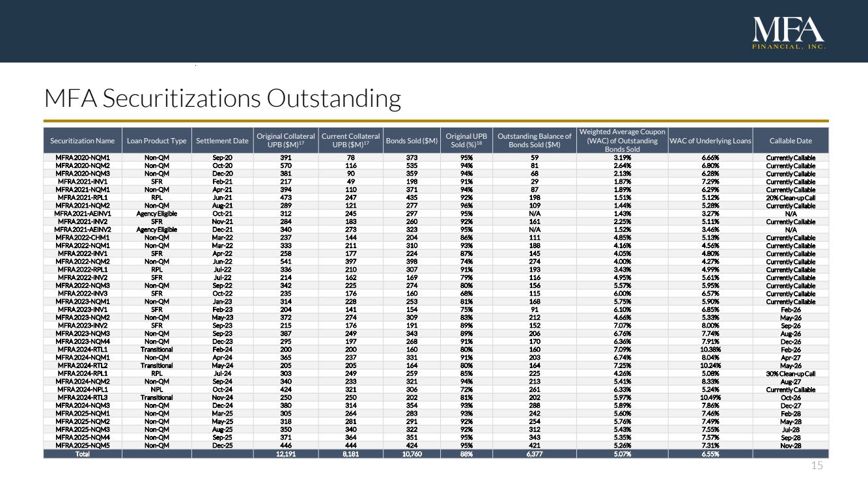868x488 pixels.
Task: Click the 'Settlement Date' column header
Action: 222,141
